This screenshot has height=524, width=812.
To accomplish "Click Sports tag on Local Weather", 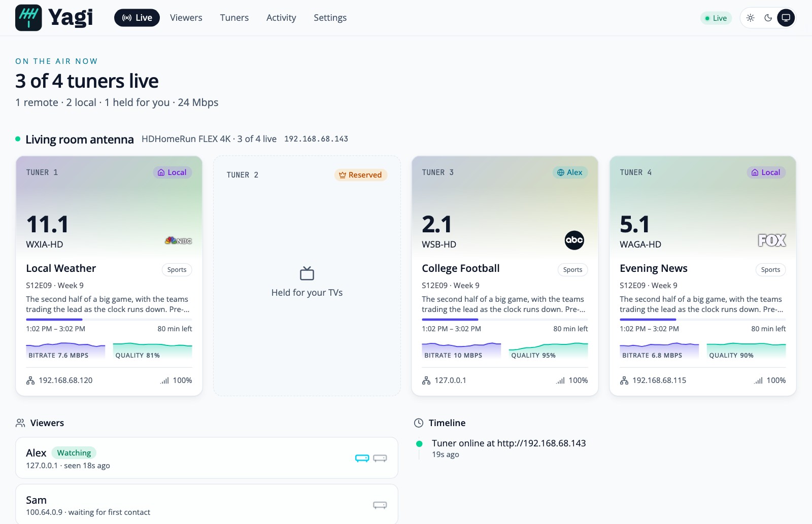I will [x=177, y=270].
